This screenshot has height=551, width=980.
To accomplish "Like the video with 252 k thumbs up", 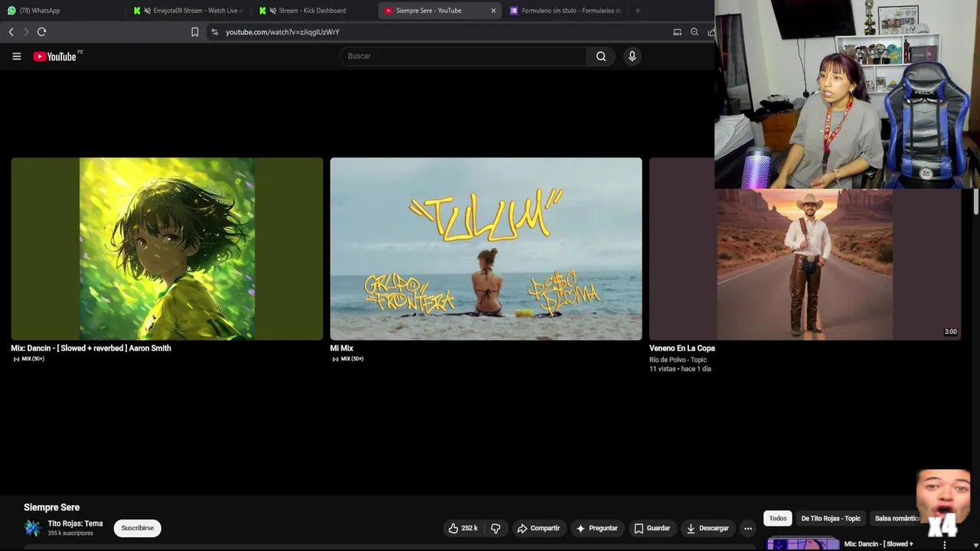I will 463,528.
